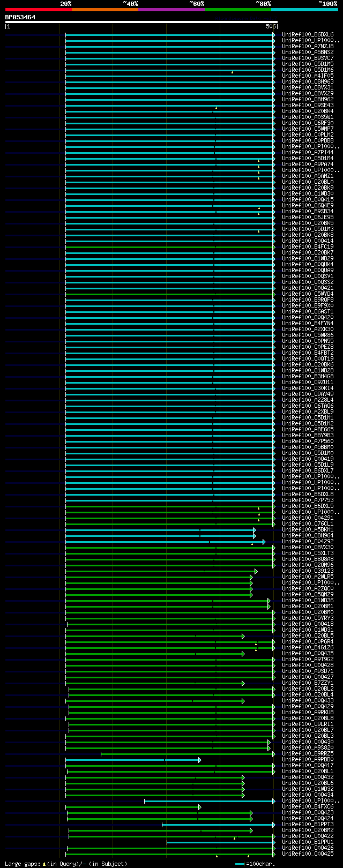
Task: Select hit label UniRef100_B4FC19
Action: point(308,247)
